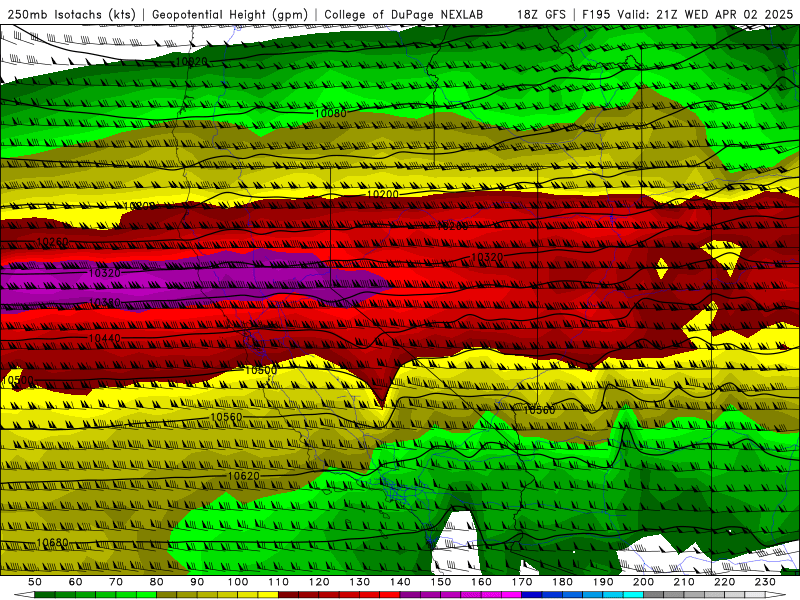Image resolution: width=800 pixels, height=600 pixels.
Task: Click the 220 value on the color scale
Action: [724, 582]
